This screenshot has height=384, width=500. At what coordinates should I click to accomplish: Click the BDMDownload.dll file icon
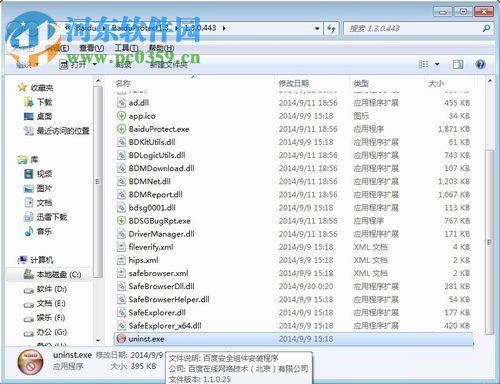tap(121, 168)
